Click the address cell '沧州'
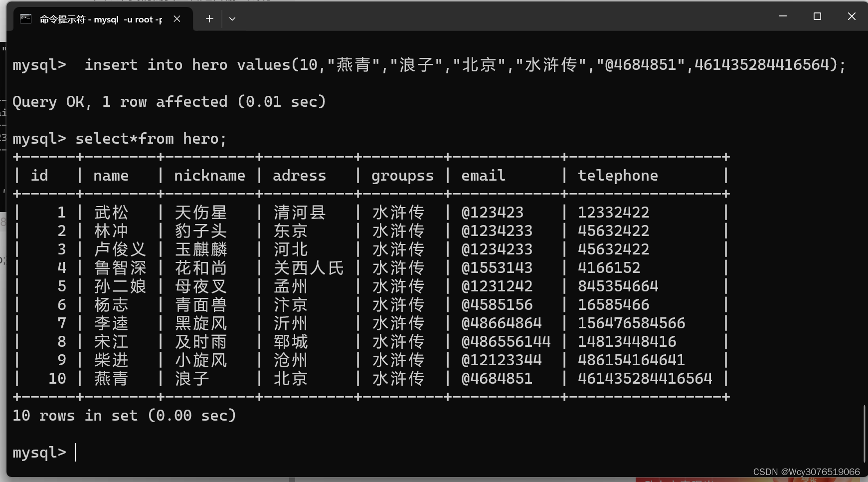 coord(291,360)
